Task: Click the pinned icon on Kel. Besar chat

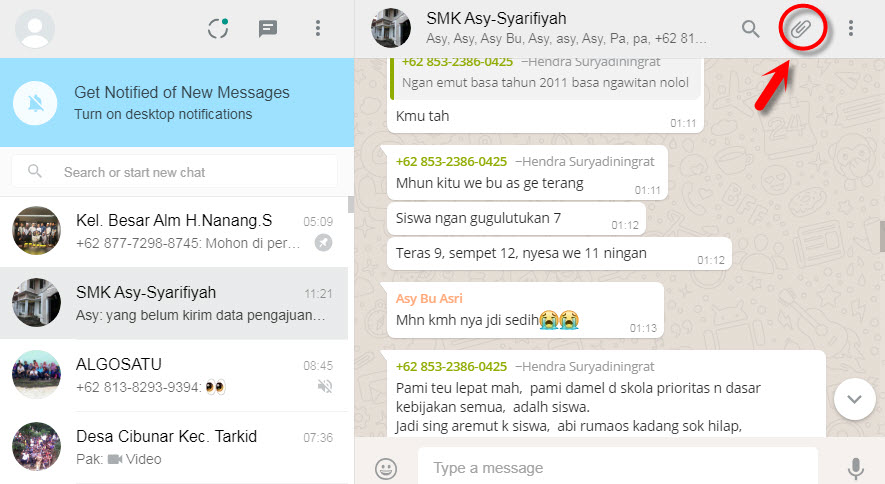Action: coord(323,243)
